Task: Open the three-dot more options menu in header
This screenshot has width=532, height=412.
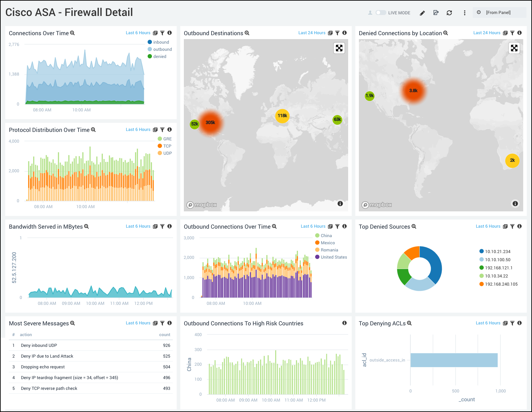Action: coord(465,13)
